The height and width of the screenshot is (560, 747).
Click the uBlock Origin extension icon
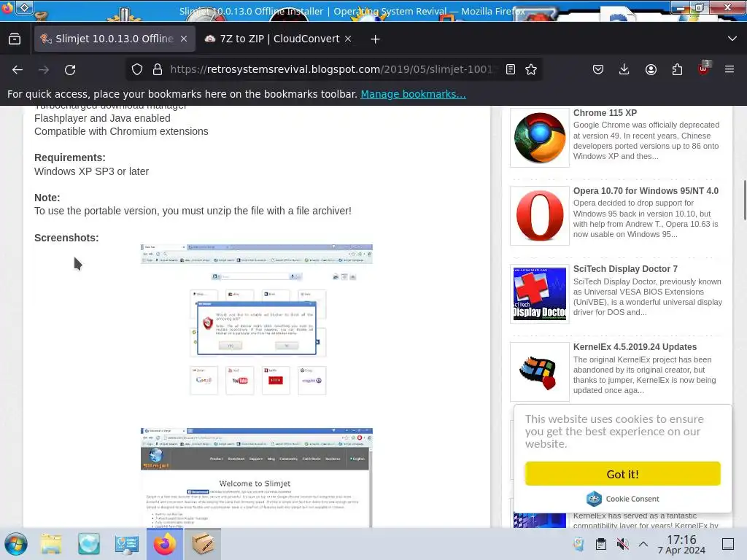pyautogui.click(x=703, y=69)
